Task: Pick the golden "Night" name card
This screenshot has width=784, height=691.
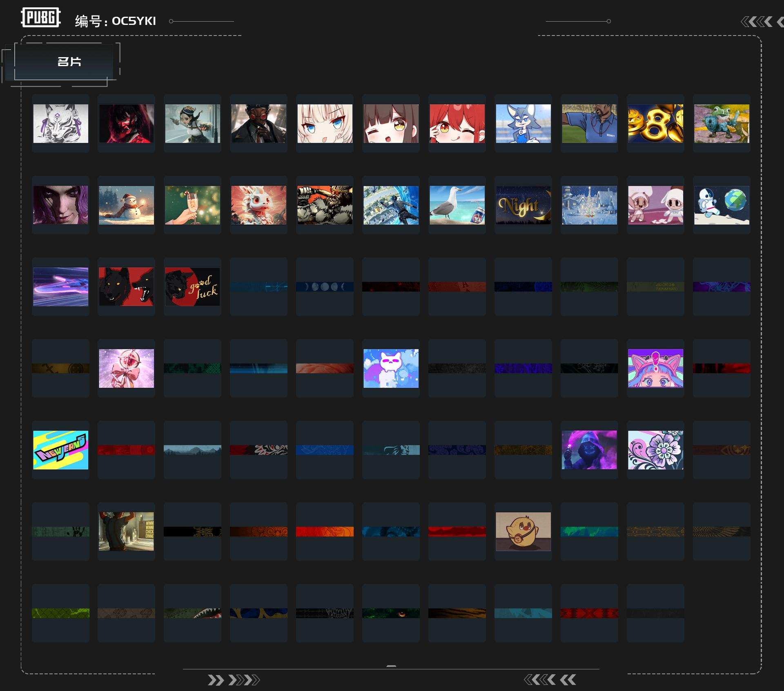Action: (x=523, y=205)
